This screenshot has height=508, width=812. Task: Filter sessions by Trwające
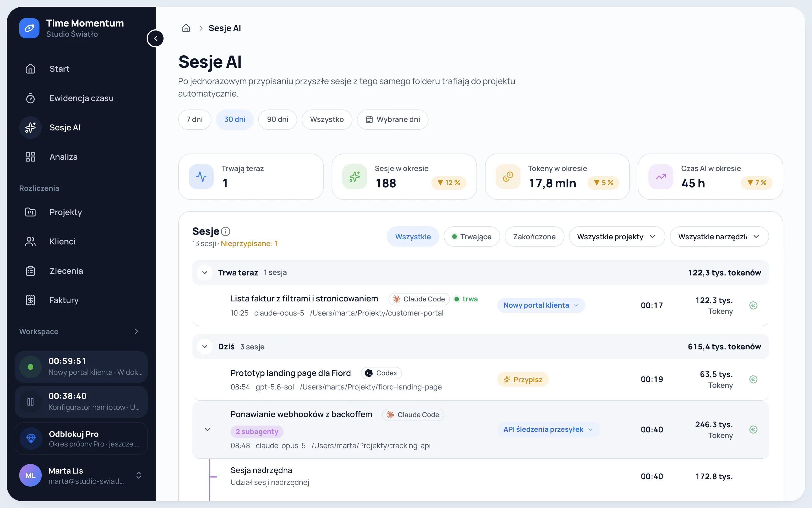[x=472, y=237]
